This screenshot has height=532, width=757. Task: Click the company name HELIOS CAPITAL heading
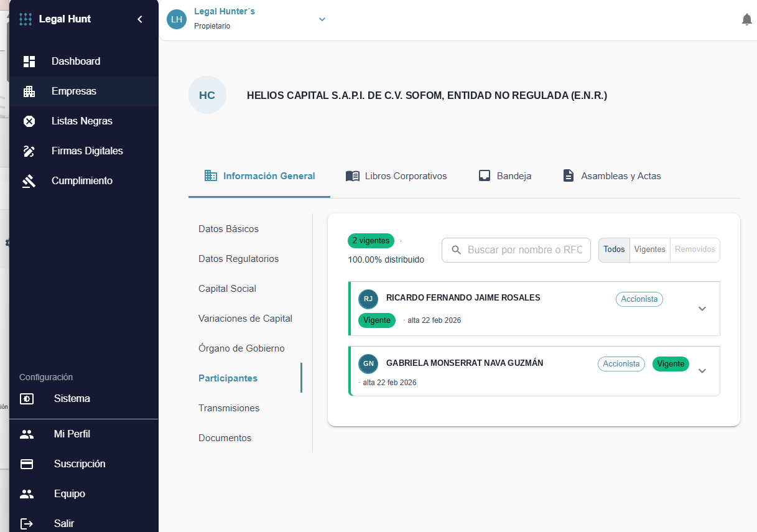(427, 95)
